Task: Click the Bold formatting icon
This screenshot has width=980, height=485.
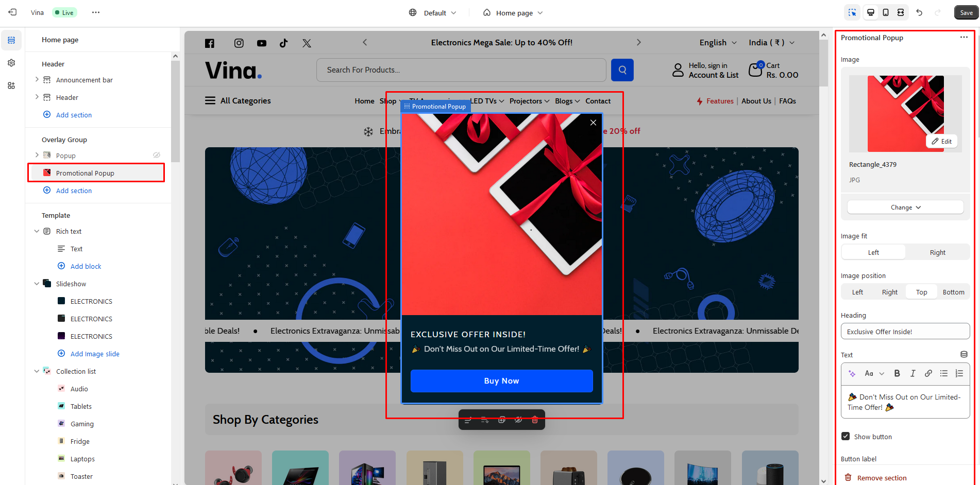Action: 897,374
